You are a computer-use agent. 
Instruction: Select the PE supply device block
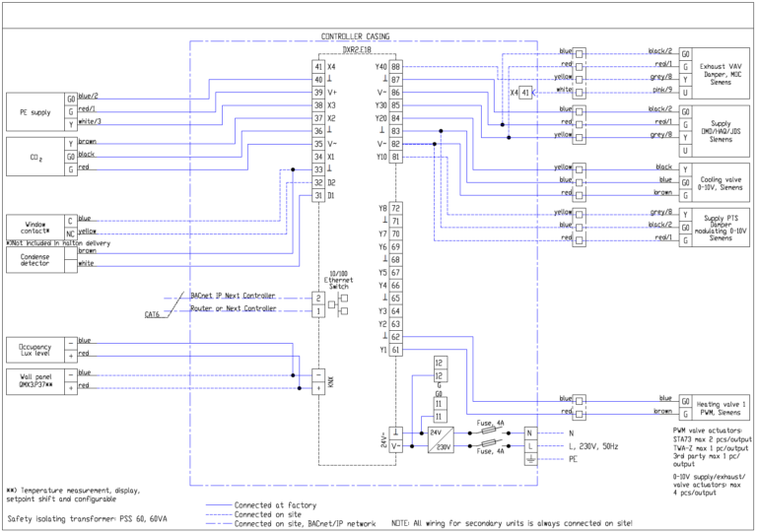tap(35, 111)
